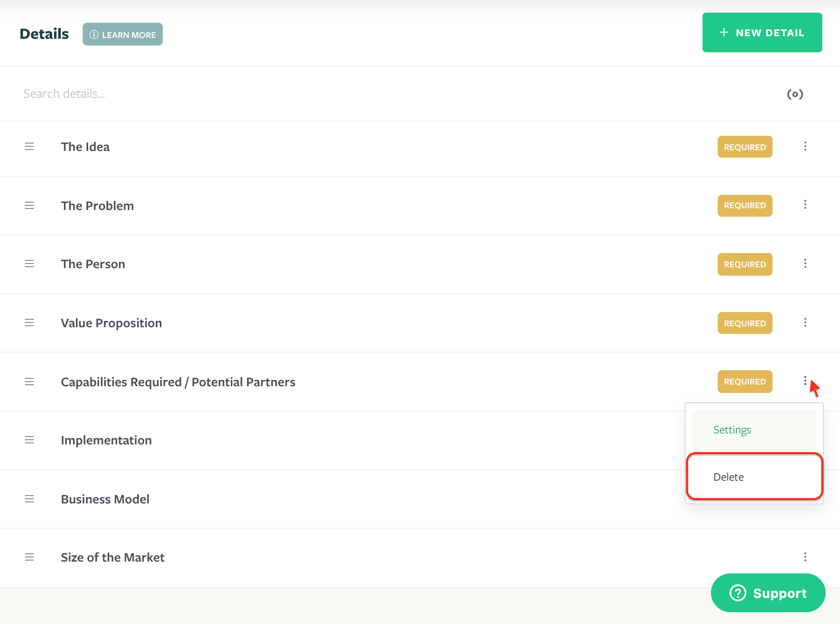Click the Required badge for The Person
This screenshot has height=624, width=840.
tap(745, 264)
